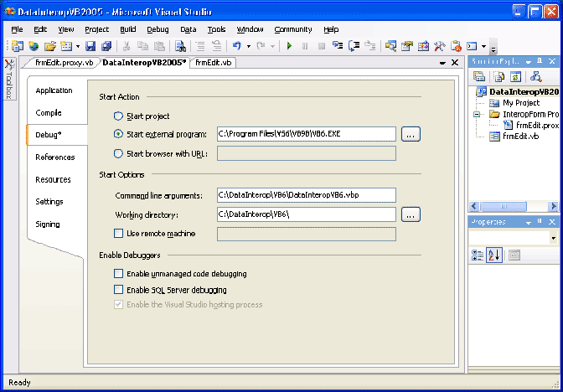Click the Step Over debug icon
Image resolution: width=563 pixels, height=392 pixels.
[x=354, y=46]
